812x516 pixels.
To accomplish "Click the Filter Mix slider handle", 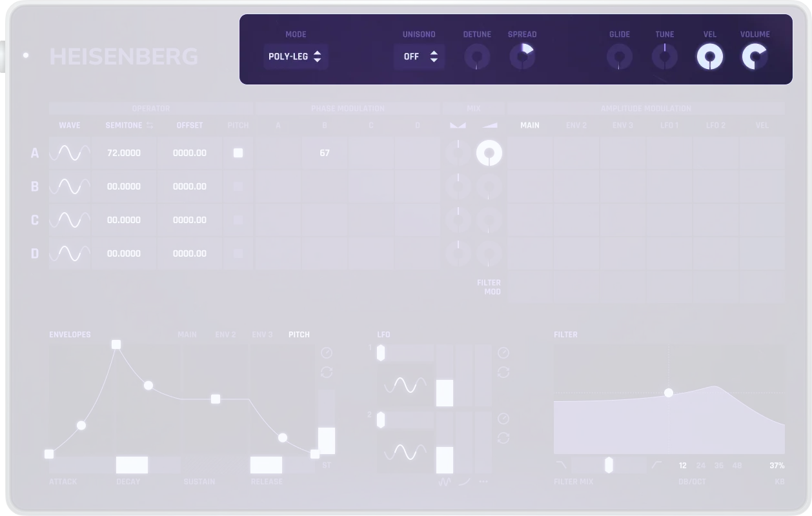I will pos(610,464).
